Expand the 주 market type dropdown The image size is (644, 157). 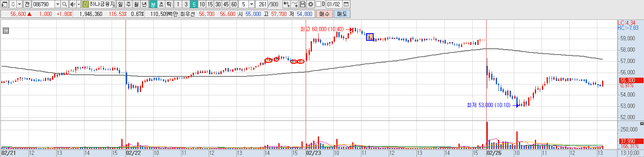coord(20,4)
